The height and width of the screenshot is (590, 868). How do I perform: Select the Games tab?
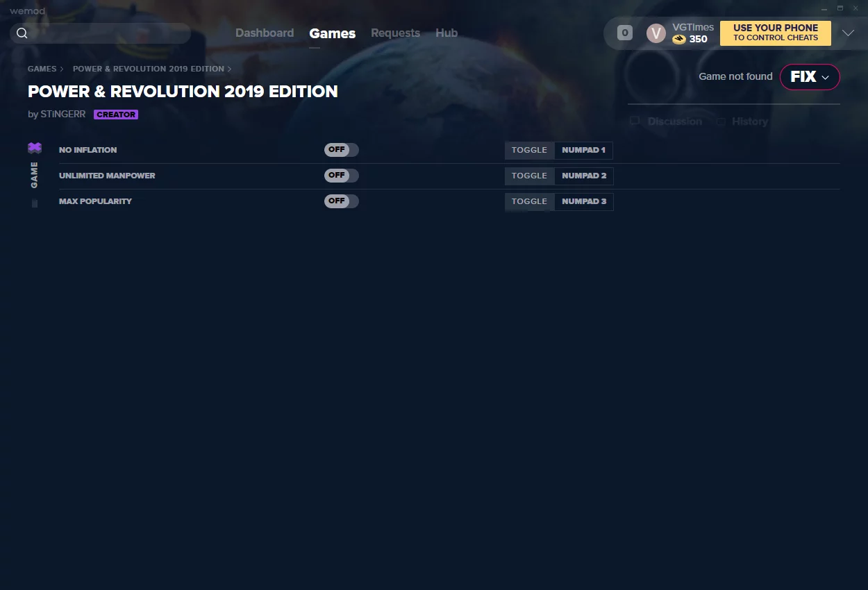tap(333, 33)
